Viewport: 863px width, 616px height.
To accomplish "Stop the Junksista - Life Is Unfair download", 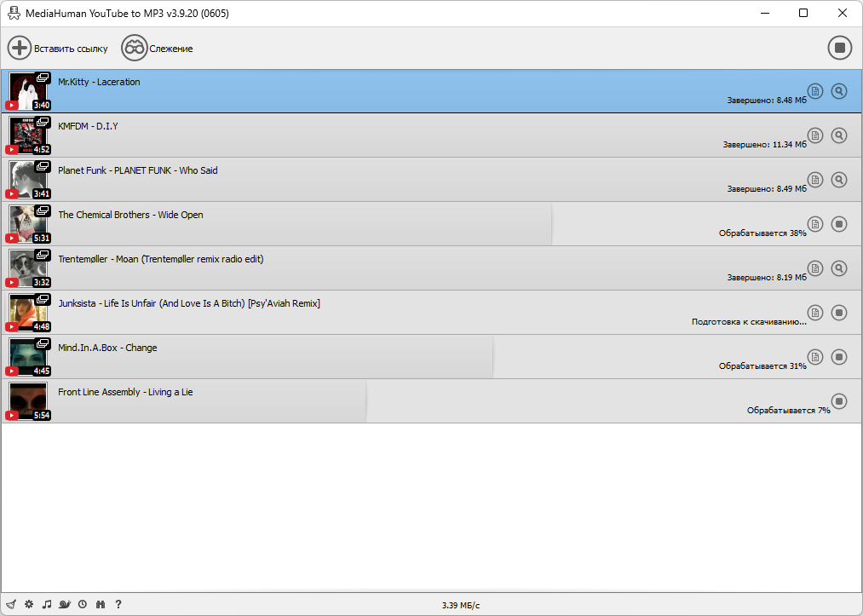I will tap(839, 313).
